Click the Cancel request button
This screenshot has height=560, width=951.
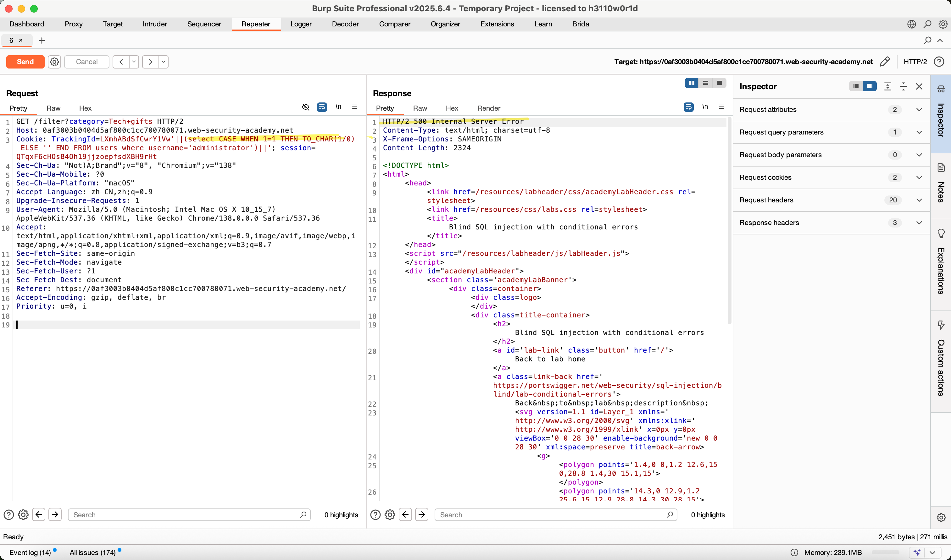[86, 62]
